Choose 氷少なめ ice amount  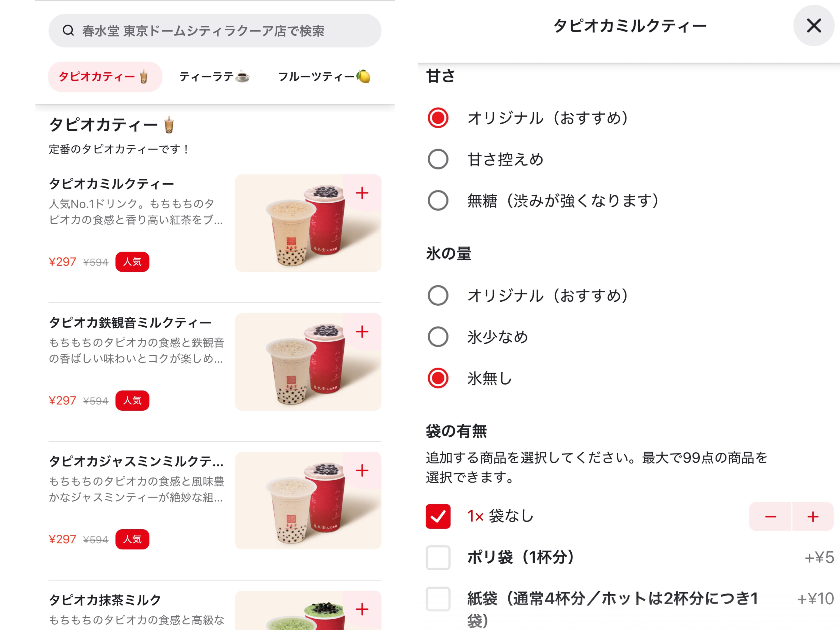click(x=438, y=337)
